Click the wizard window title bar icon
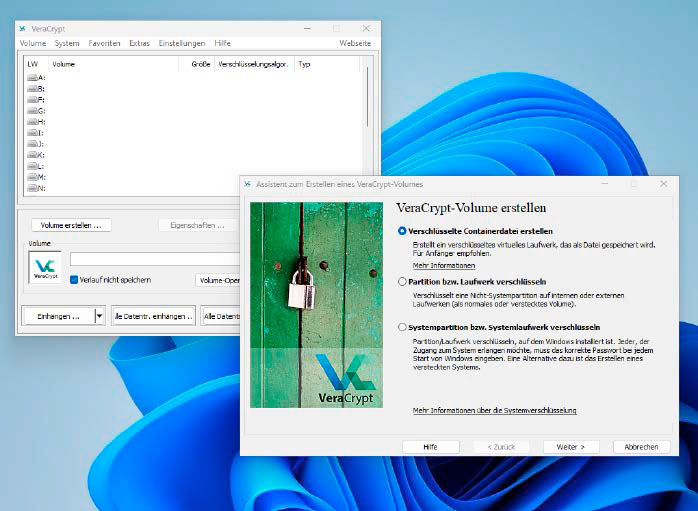This screenshot has height=511, width=698. pyautogui.click(x=248, y=184)
